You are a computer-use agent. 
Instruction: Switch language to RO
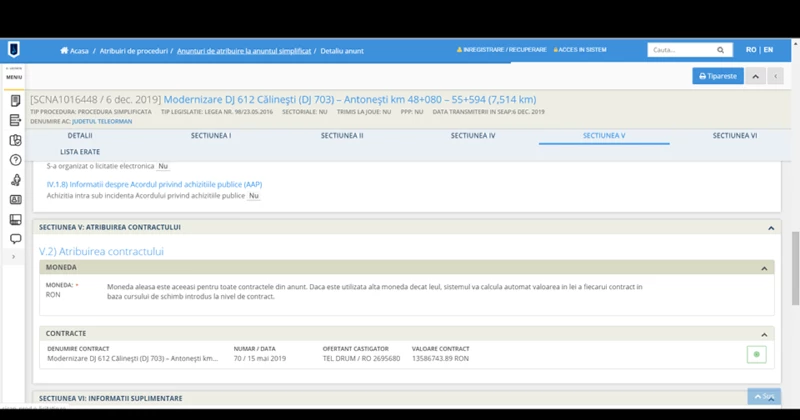[x=751, y=50]
